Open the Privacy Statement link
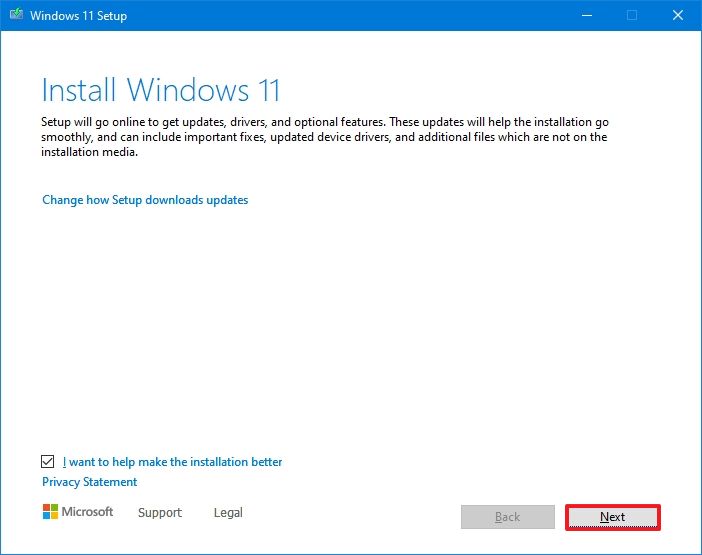The image size is (702, 555). [x=90, y=482]
